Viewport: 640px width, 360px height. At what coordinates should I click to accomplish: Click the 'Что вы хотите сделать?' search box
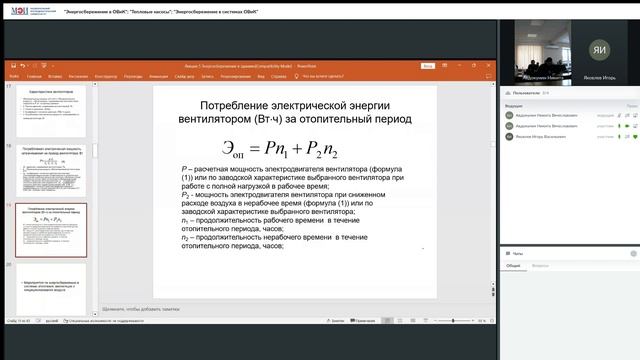click(323, 76)
